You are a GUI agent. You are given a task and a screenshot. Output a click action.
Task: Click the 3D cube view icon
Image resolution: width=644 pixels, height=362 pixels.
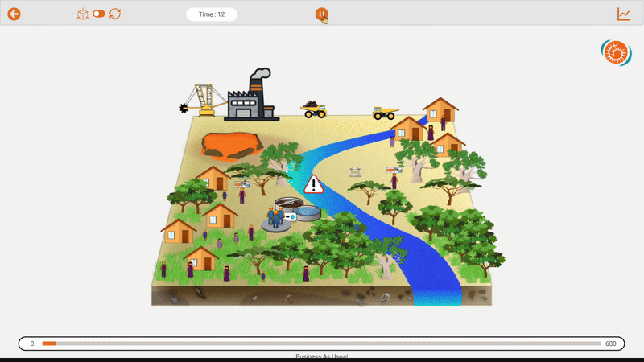point(82,14)
